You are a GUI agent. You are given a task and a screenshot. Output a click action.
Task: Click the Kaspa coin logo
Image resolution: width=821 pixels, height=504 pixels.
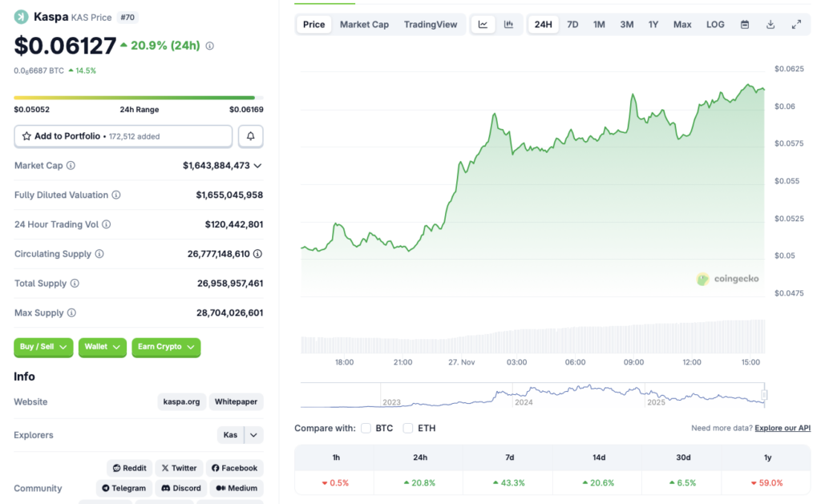point(19,15)
